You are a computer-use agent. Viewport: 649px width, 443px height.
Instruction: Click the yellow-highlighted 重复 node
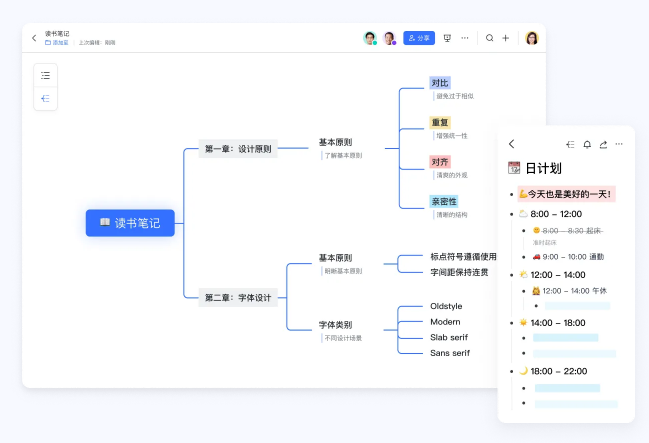point(440,123)
